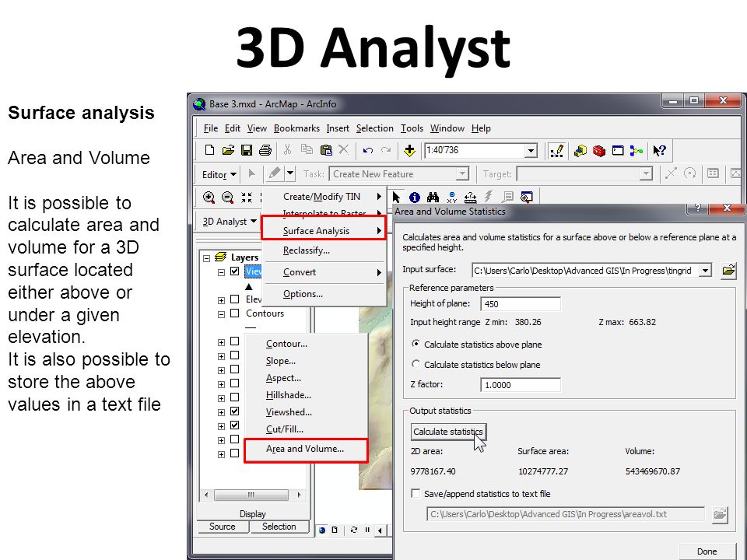Click the Go To XY tool

451,198
